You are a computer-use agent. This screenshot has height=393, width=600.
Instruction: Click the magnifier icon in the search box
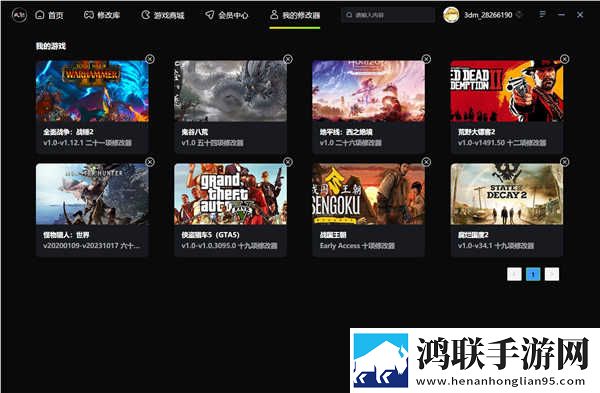pos(349,15)
